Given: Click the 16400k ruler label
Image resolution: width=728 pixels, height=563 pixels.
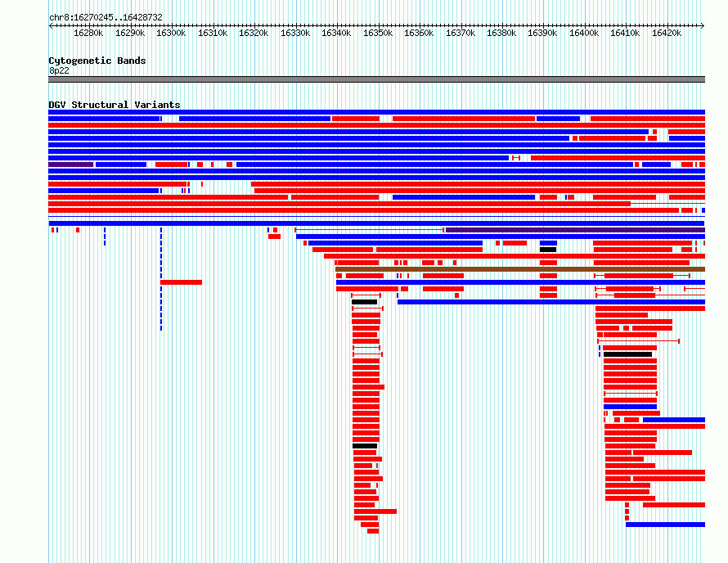Looking at the screenshot, I should pyautogui.click(x=584, y=33).
